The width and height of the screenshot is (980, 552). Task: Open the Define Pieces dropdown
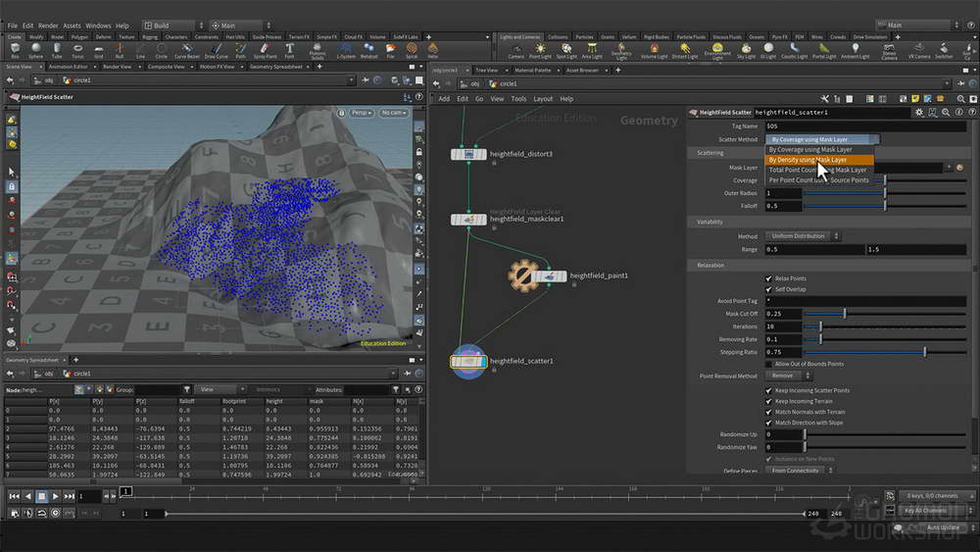[x=800, y=470]
